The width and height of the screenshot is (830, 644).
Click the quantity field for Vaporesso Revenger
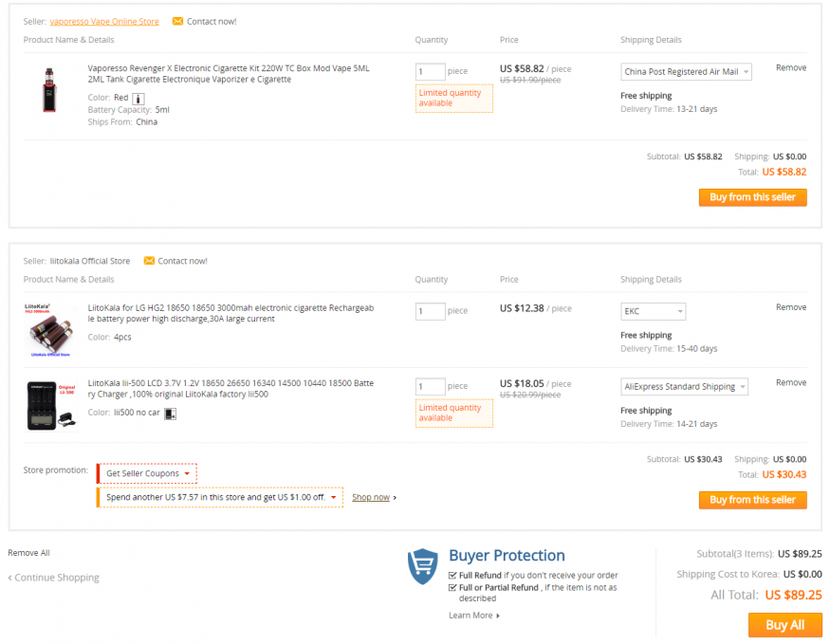tap(430, 72)
